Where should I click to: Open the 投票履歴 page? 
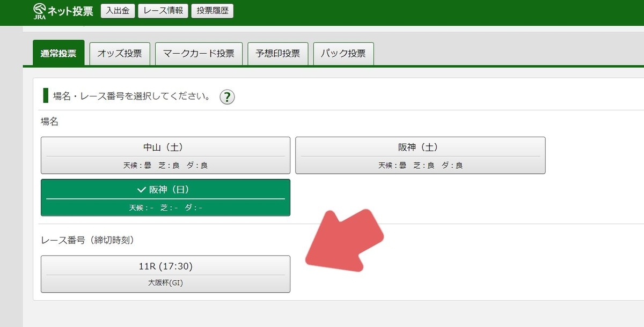(213, 11)
